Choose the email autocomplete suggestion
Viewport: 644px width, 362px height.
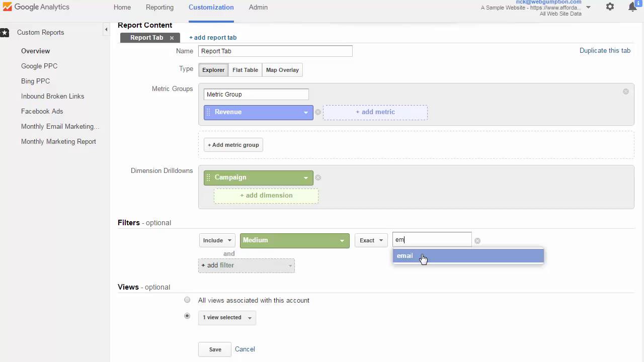[x=468, y=256]
